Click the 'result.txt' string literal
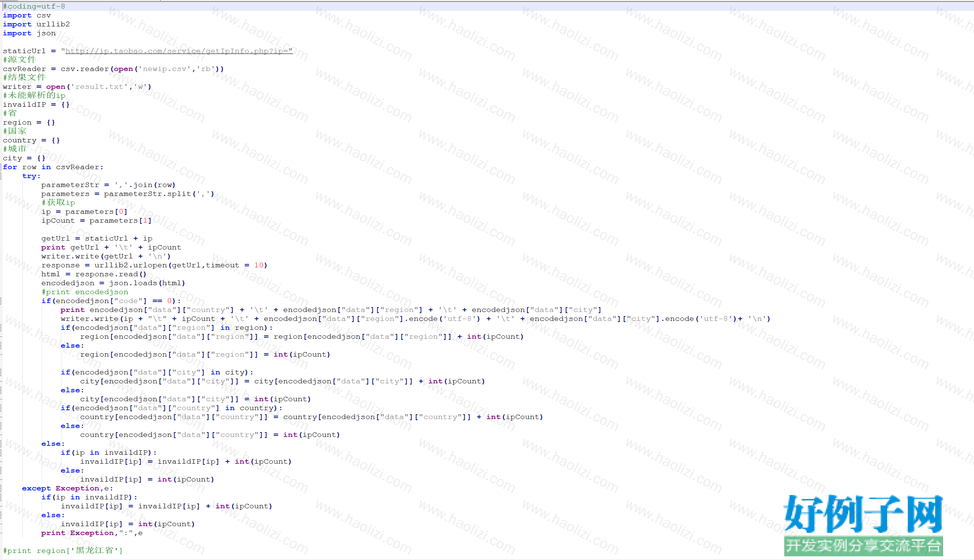Viewport: 974px width, 560px height. point(99,87)
